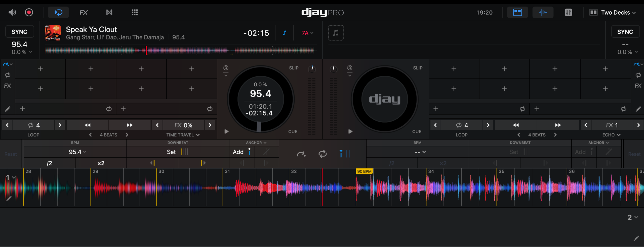Viewport: 644px width, 247px height.
Task: Decrease loop length on left deck
Action: 7,125
